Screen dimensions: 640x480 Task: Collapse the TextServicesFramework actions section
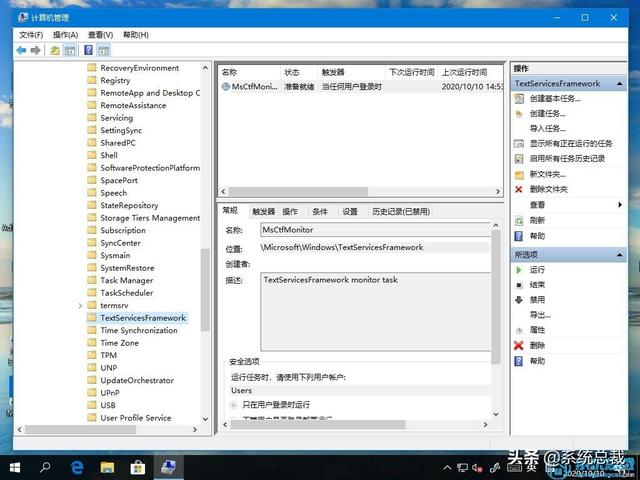point(620,84)
